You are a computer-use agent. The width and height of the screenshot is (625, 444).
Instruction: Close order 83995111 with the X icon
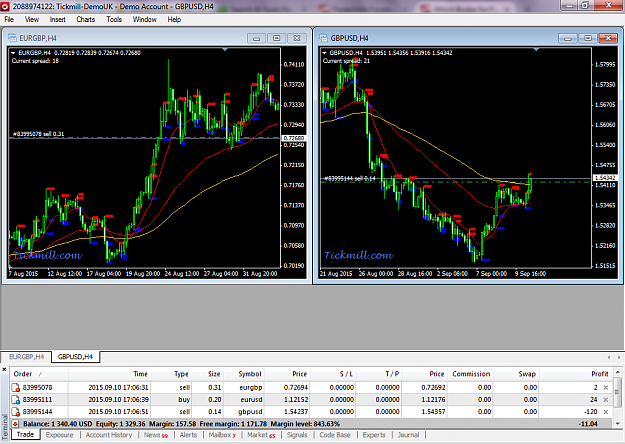tap(606, 399)
